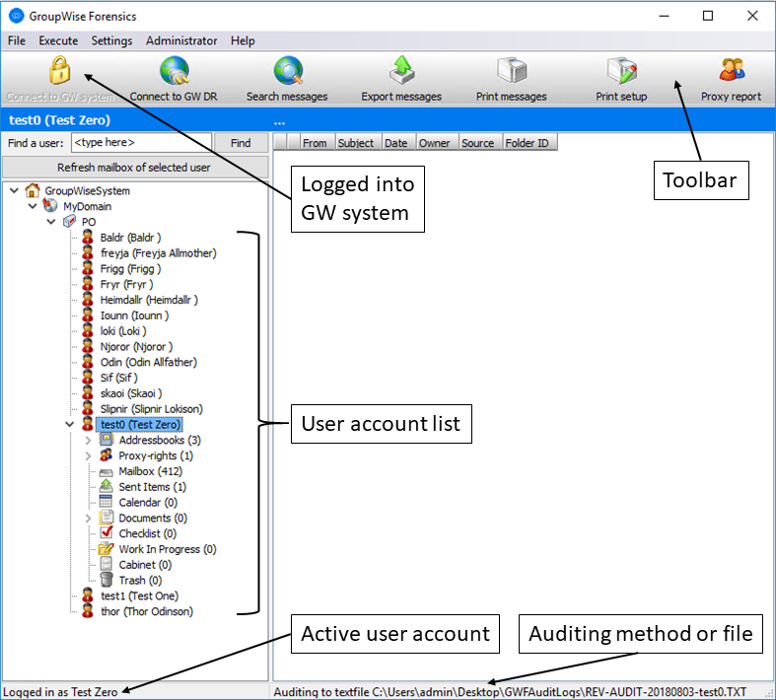This screenshot has height=700, width=776.
Task: Click the Find a user input field
Action: click(x=142, y=143)
